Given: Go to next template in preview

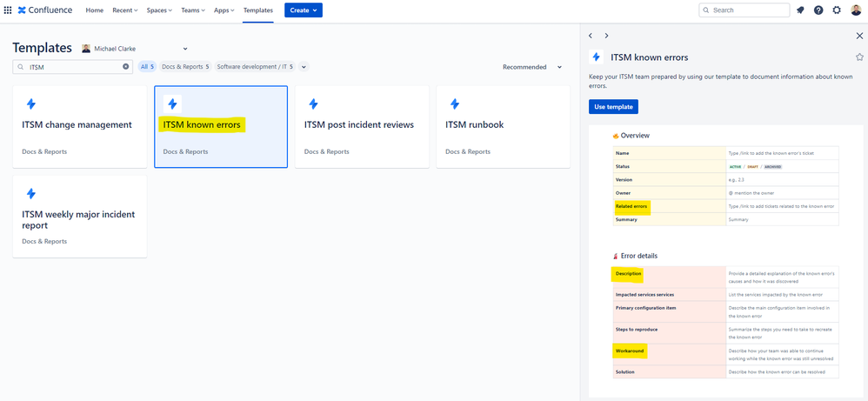Looking at the screenshot, I should (x=607, y=36).
